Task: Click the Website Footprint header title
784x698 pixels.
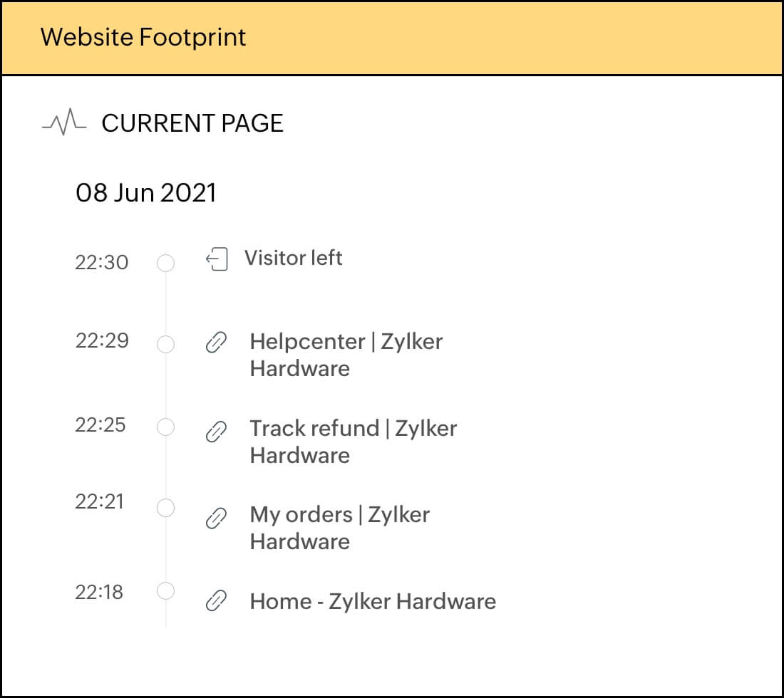Action: pos(143,37)
